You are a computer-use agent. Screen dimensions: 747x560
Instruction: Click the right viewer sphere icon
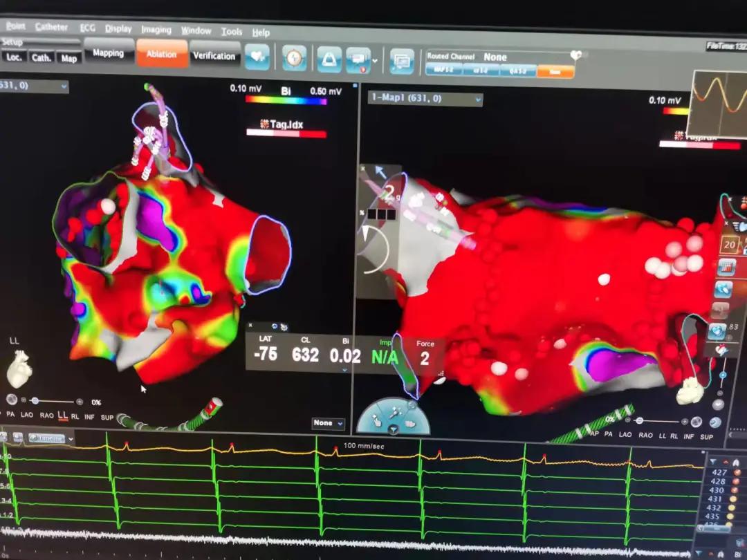[x=696, y=422]
